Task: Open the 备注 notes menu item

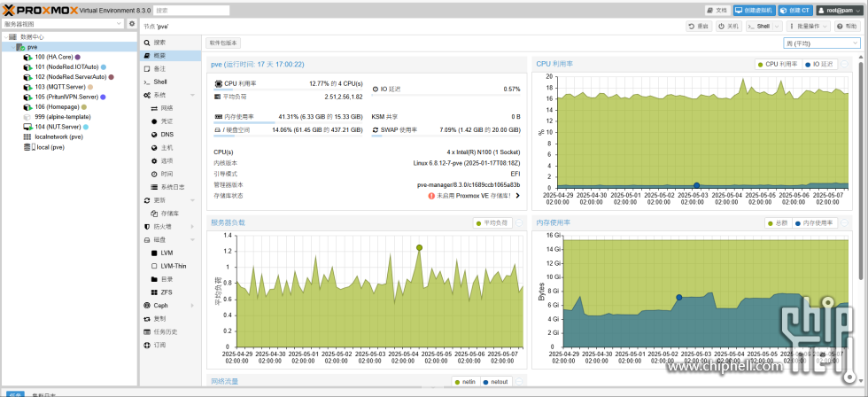Action: (170, 68)
